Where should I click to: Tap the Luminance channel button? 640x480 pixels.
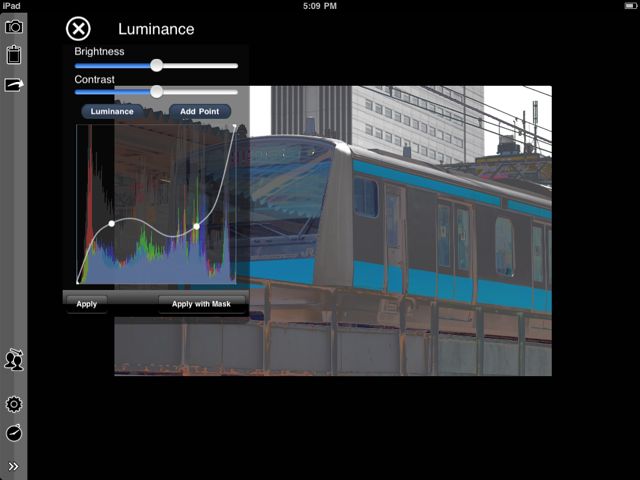112,111
